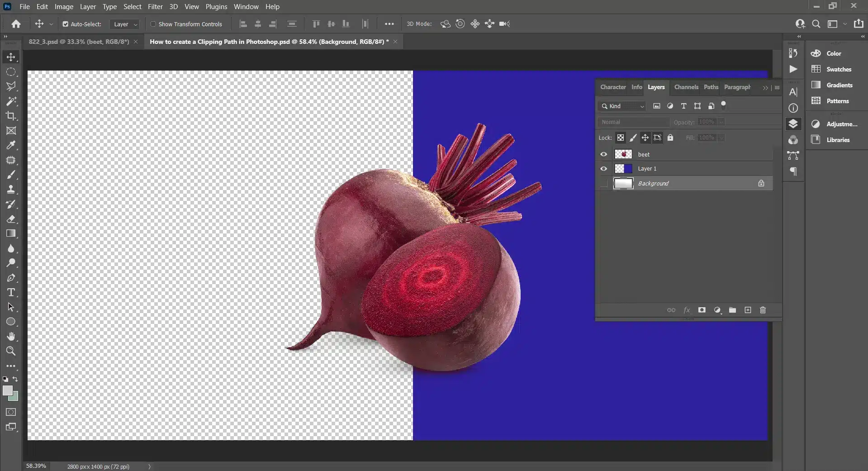Open the Fill value dropdown arrow
Viewport: 868px width, 471px height.
(721, 138)
